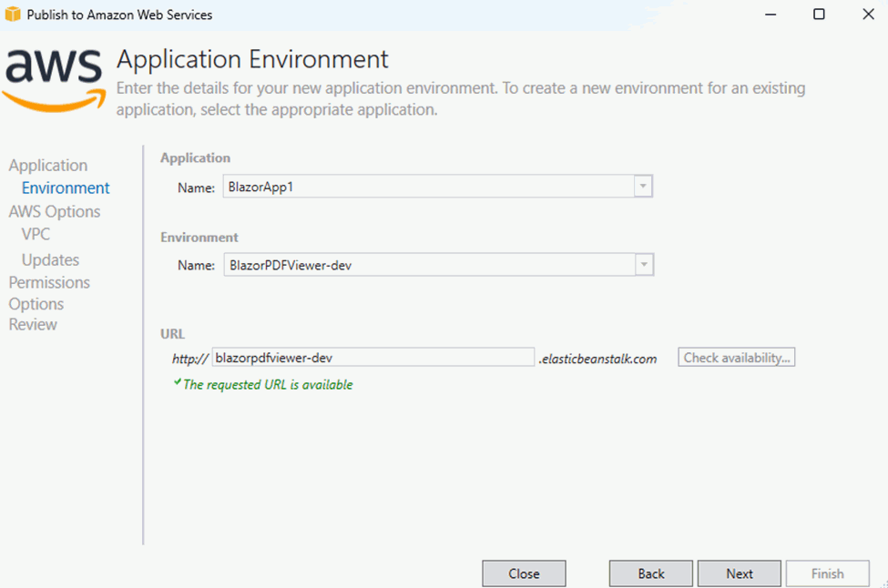
Task: Click the Close button
Action: tap(523, 573)
